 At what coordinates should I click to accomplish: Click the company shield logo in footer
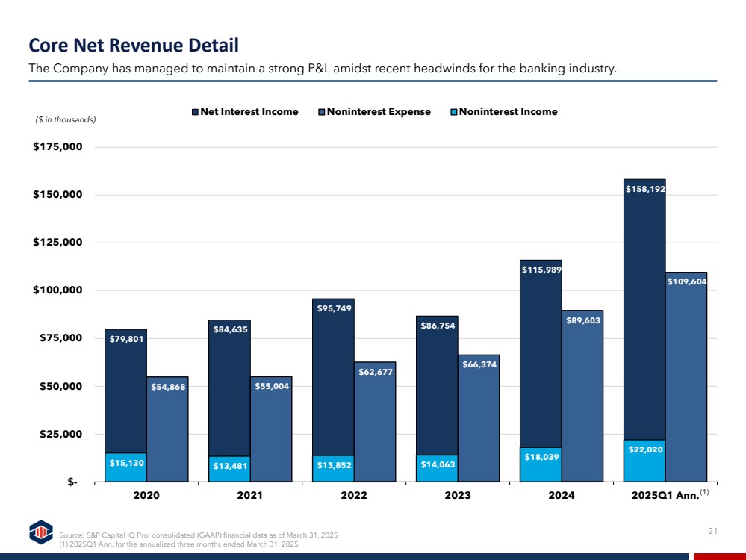pos(41,532)
